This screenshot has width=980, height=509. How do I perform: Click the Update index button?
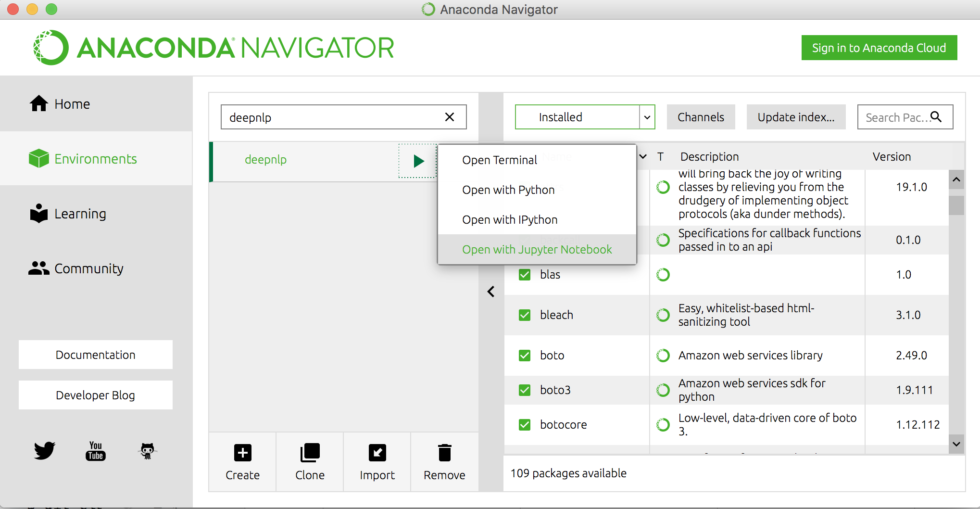click(796, 117)
